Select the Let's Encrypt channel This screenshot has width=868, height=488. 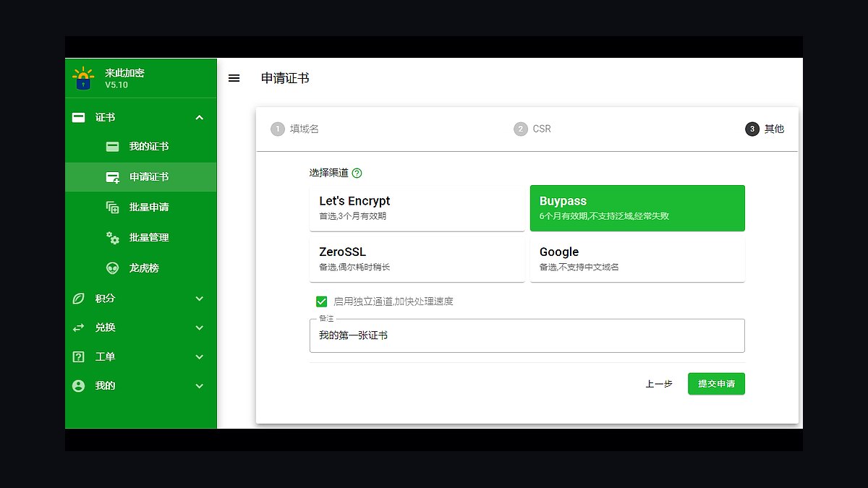click(x=417, y=208)
